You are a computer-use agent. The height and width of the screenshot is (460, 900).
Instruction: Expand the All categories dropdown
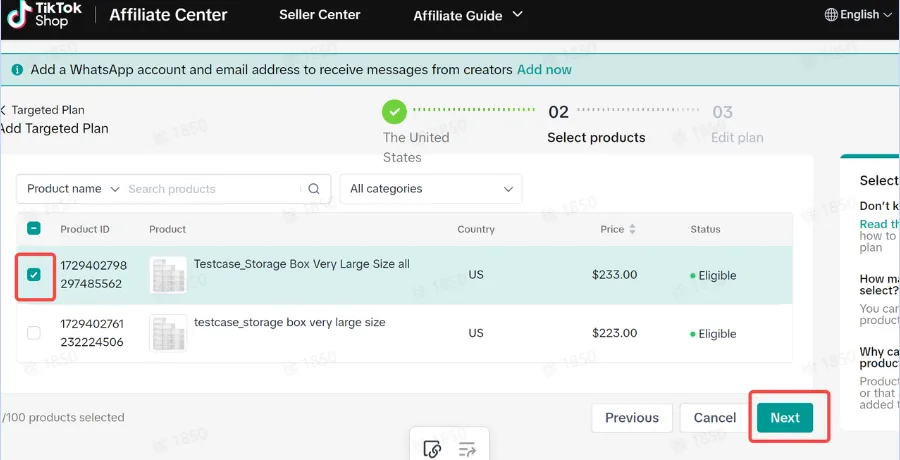point(430,189)
